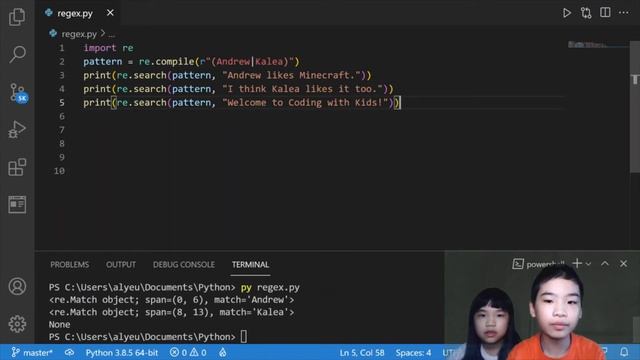
Task: Open the Source Control view
Action: pos(18,93)
